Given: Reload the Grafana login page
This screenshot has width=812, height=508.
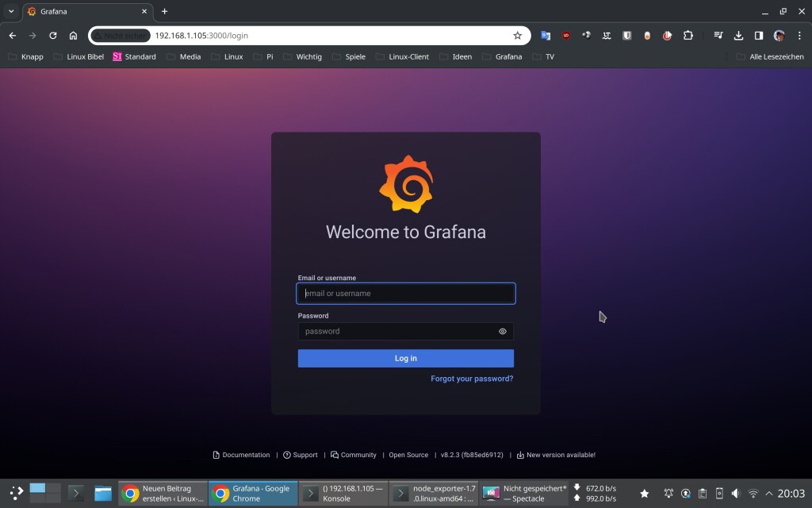Looking at the screenshot, I should (53, 35).
